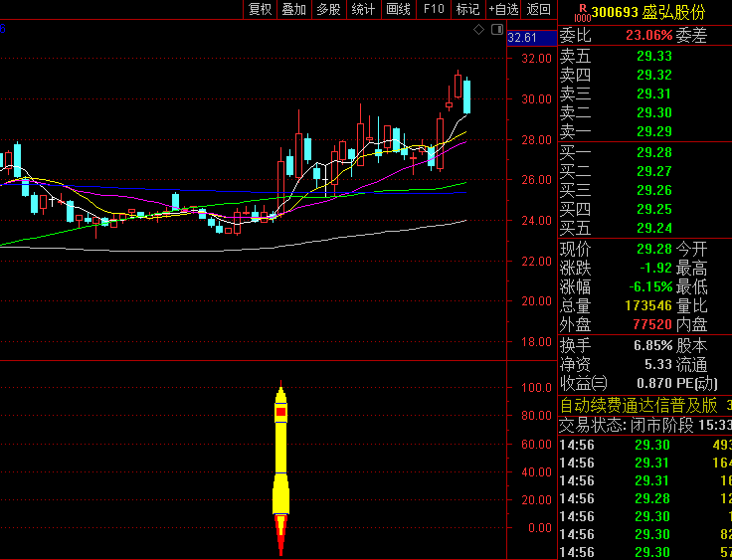Select 卖三 ask price 29.31
This screenshot has width=732, height=560.
tap(654, 93)
